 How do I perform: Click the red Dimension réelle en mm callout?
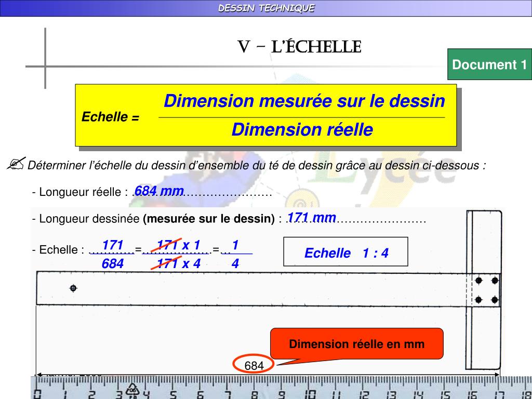(356, 343)
